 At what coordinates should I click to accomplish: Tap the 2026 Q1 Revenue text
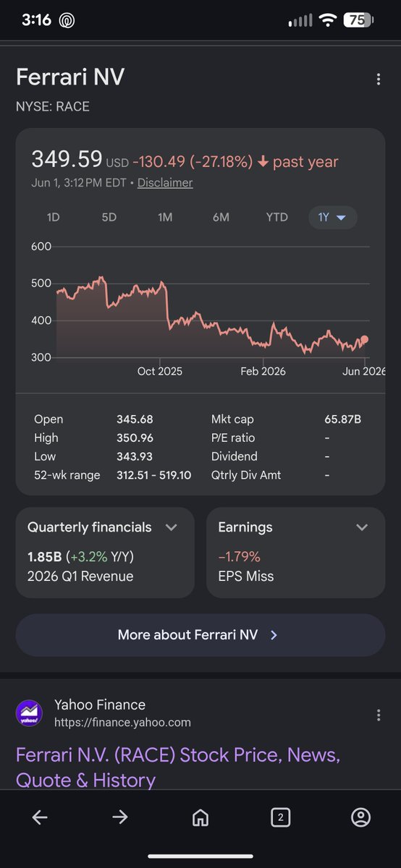coord(80,576)
